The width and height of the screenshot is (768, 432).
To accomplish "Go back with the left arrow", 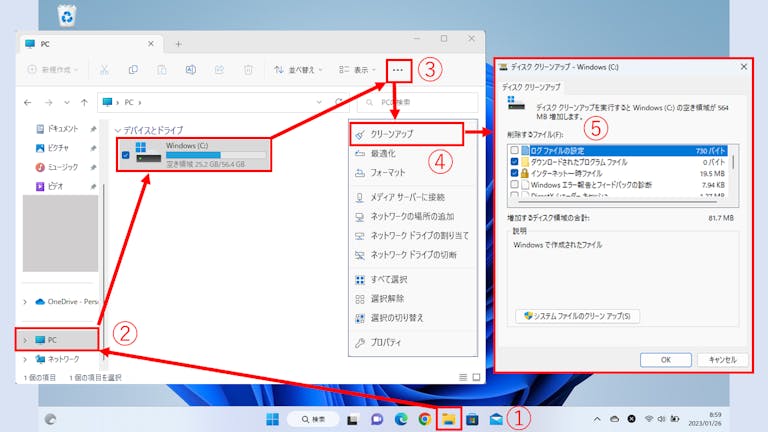I will coord(27,102).
